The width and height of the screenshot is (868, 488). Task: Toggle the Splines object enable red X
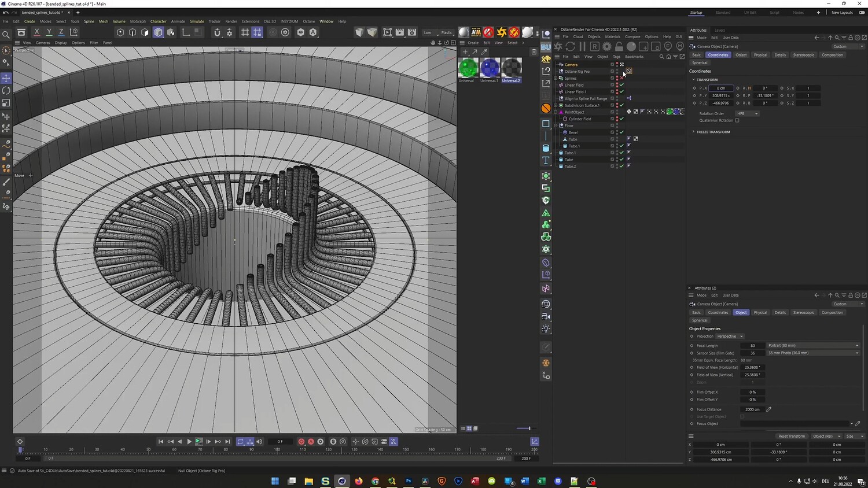[x=622, y=78]
